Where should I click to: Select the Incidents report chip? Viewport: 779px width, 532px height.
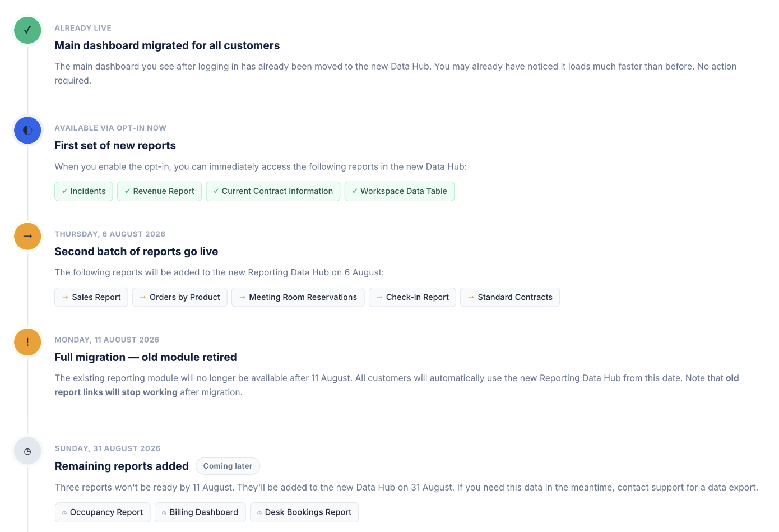(x=84, y=191)
